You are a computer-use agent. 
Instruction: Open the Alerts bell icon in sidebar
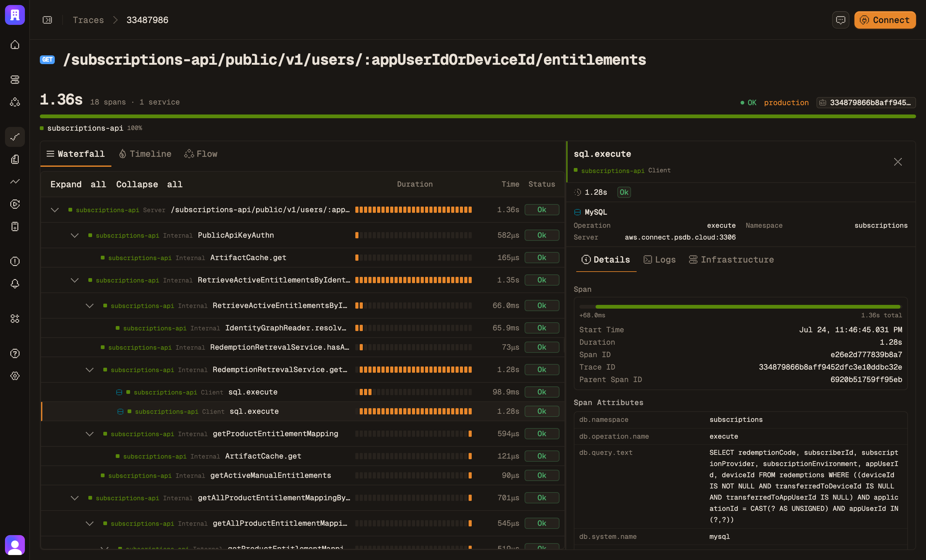point(15,284)
